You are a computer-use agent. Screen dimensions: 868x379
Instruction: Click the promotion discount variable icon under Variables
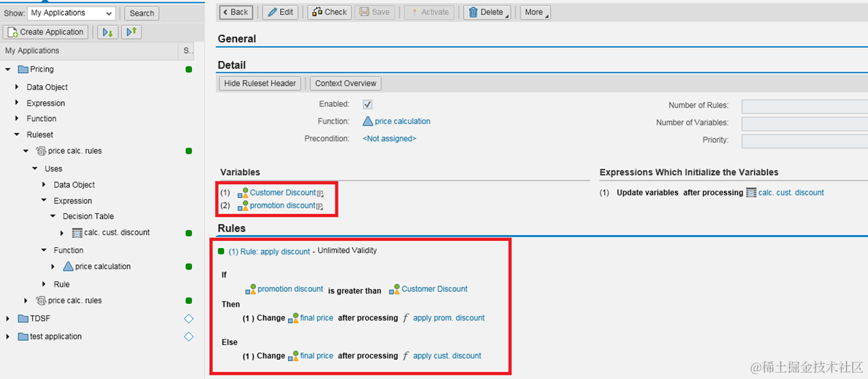(243, 205)
